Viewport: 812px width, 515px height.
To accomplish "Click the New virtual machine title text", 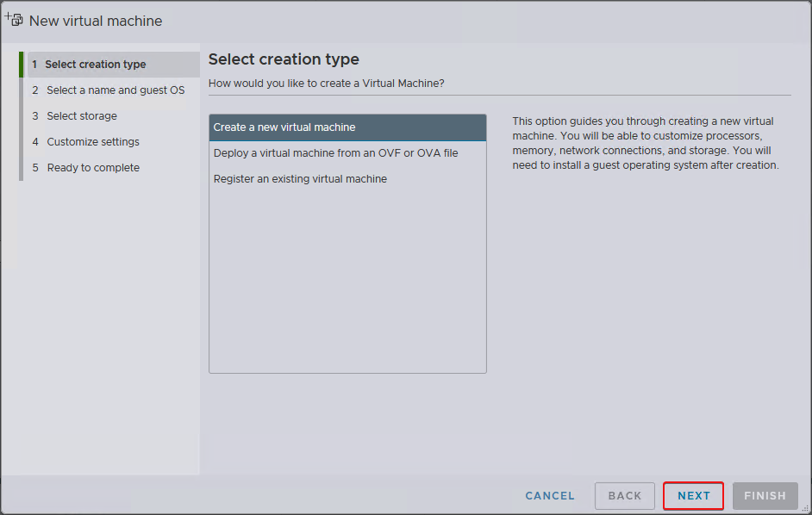I will tap(96, 21).
